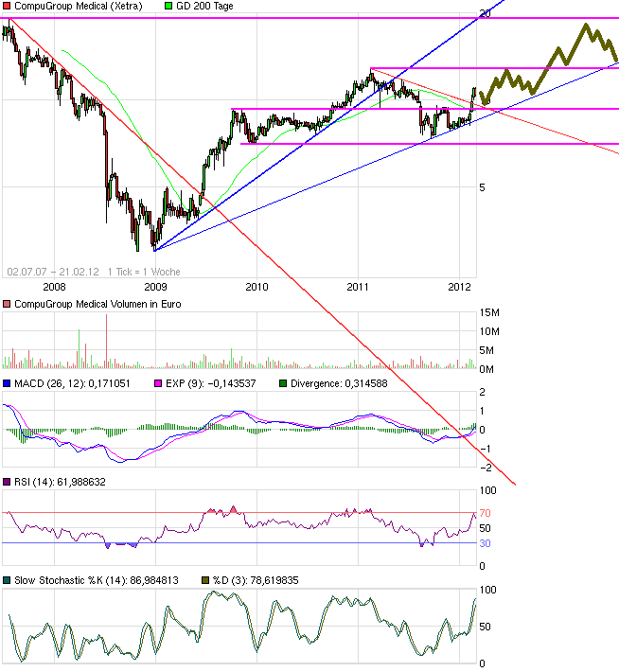The image size is (619, 672).
Task: Click the price axis value 20
Action: click(x=485, y=13)
